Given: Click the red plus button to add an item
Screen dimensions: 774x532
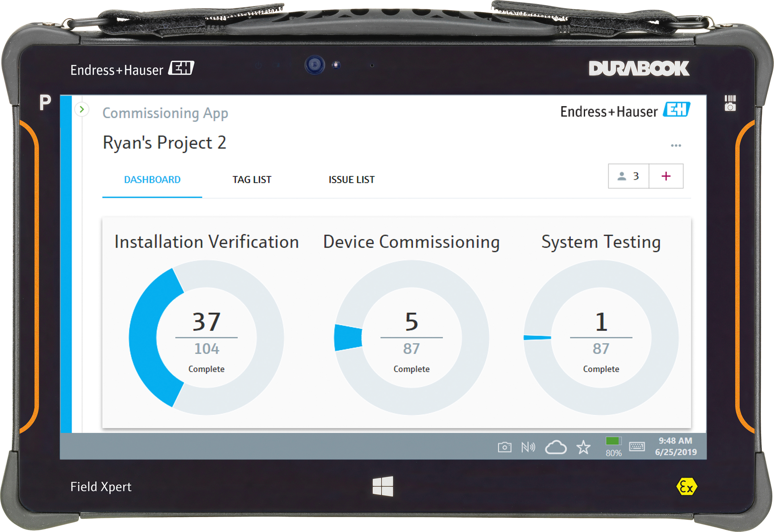Looking at the screenshot, I should (666, 176).
